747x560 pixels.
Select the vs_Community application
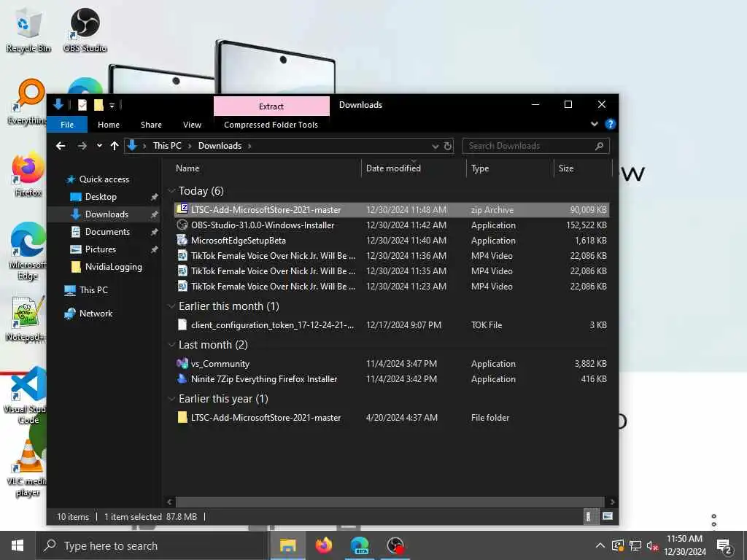pyautogui.click(x=391, y=364)
